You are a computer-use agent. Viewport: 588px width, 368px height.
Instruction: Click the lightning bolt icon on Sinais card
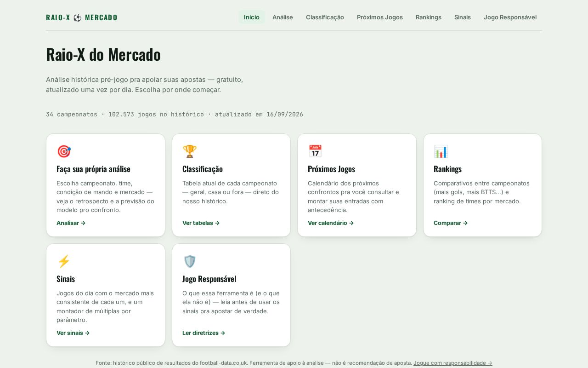point(64,261)
